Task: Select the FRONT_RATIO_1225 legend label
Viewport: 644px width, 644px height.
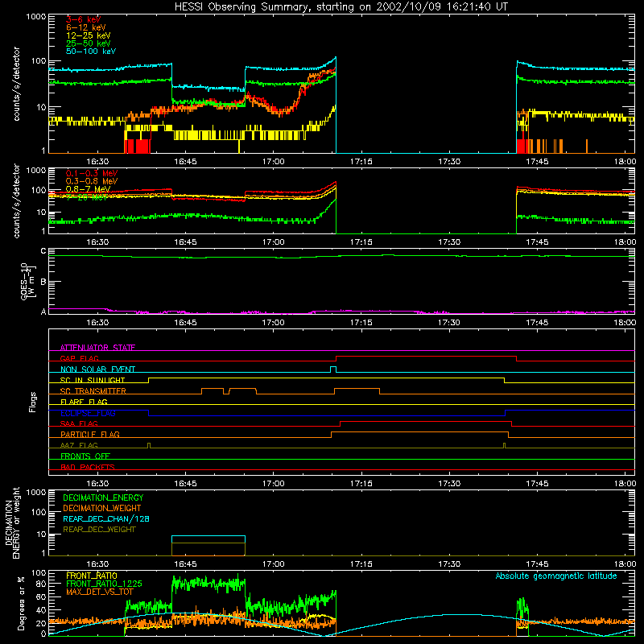Action: 104,584
